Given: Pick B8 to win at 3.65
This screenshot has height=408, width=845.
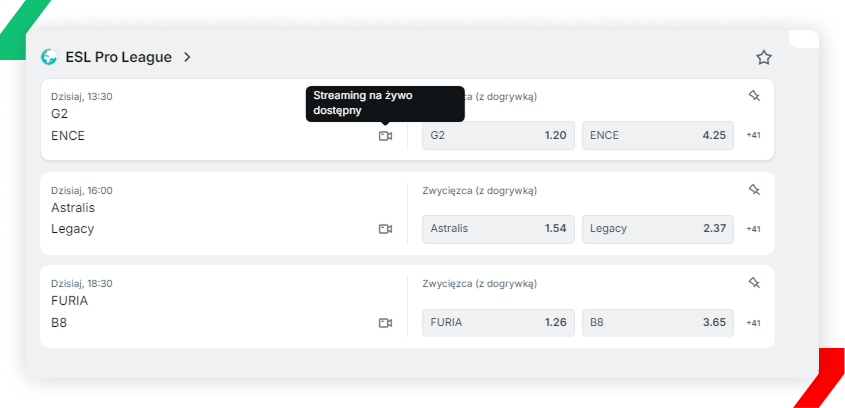Looking at the screenshot, I should pyautogui.click(x=657, y=323).
